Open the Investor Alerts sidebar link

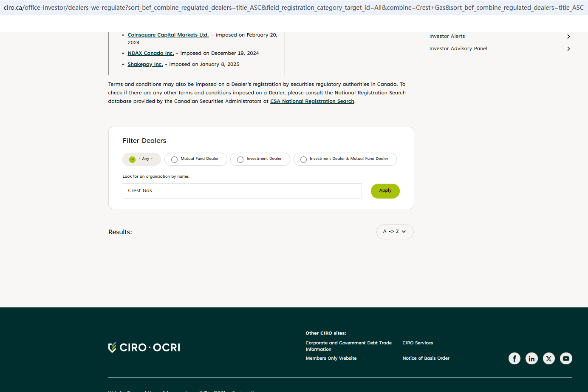[x=447, y=37]
